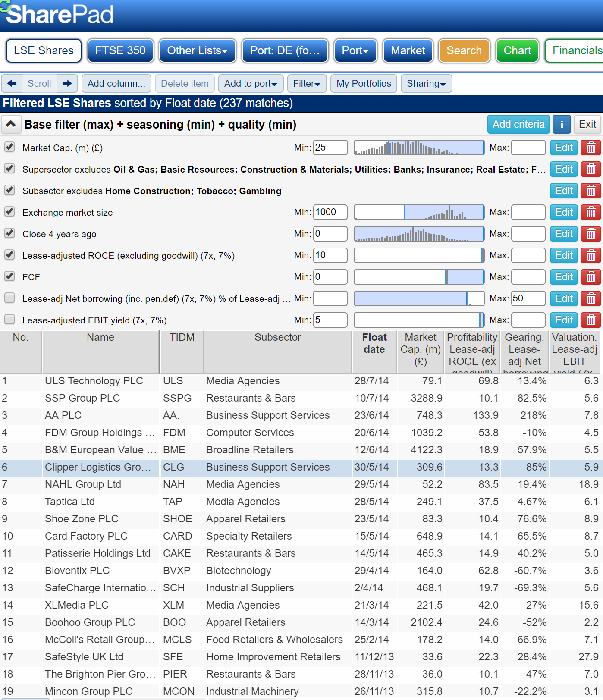
Task: Exit the filter editor
Action: point(587,124)
